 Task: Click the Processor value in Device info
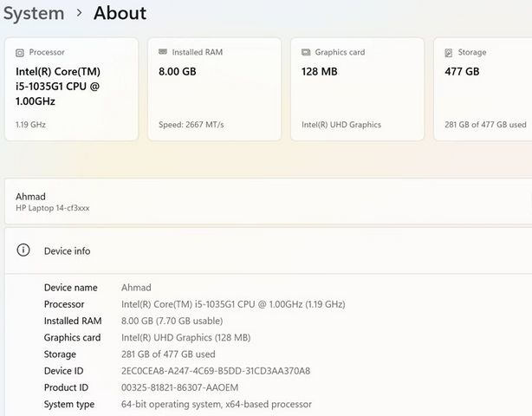[233, 304]
